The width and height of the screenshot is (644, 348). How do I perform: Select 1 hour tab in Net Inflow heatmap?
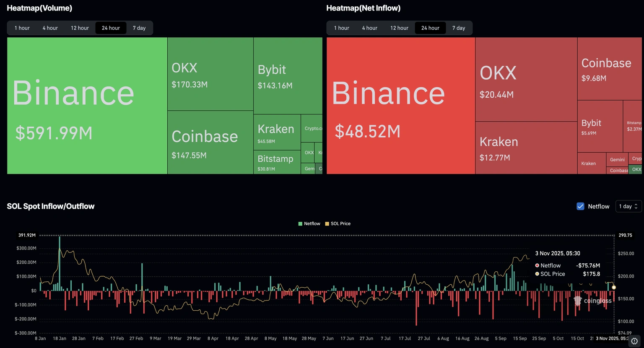click(341, 28)
